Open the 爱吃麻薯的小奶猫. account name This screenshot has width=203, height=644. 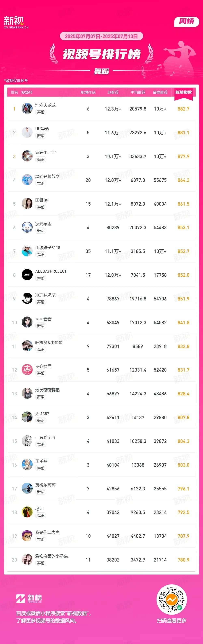52,556
